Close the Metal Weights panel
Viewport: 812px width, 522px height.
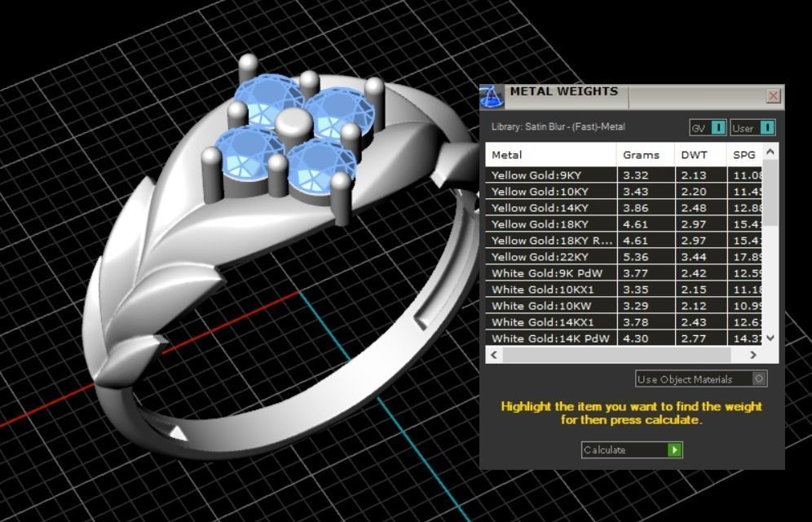773,95
